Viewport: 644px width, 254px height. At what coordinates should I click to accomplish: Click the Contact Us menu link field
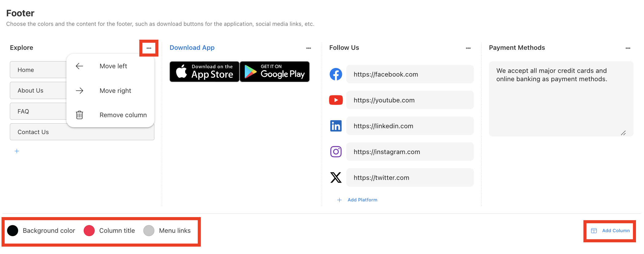click(82, 132)
